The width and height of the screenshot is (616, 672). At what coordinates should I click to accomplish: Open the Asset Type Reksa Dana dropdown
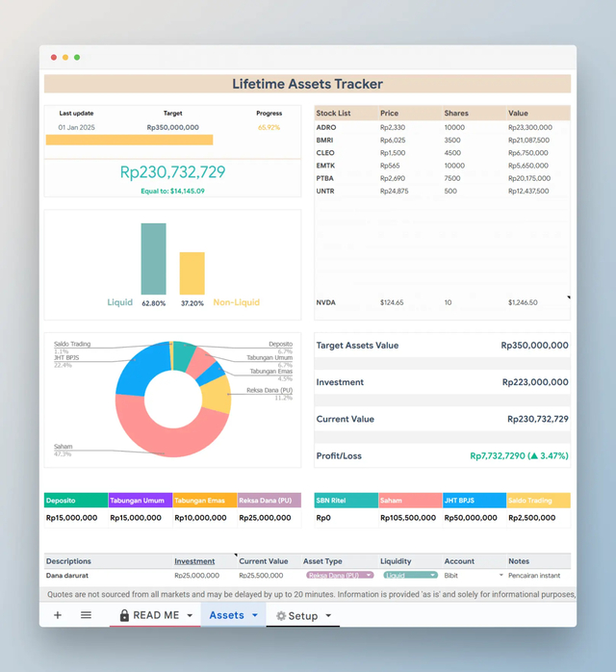[340, 575]
